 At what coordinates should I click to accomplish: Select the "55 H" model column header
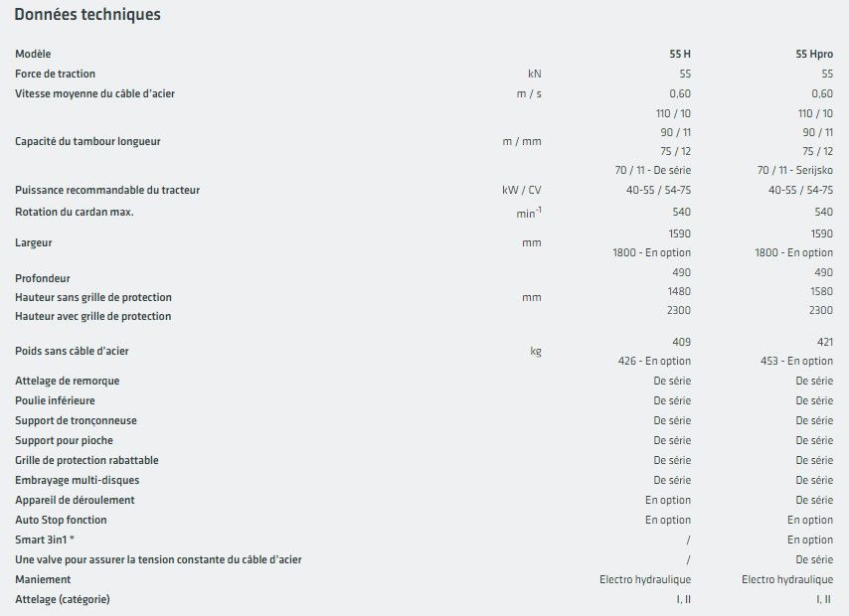tap(680, 55)
